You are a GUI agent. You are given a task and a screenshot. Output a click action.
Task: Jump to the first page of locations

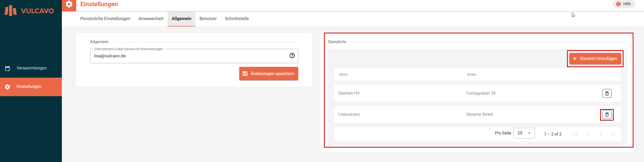(576, 134)
